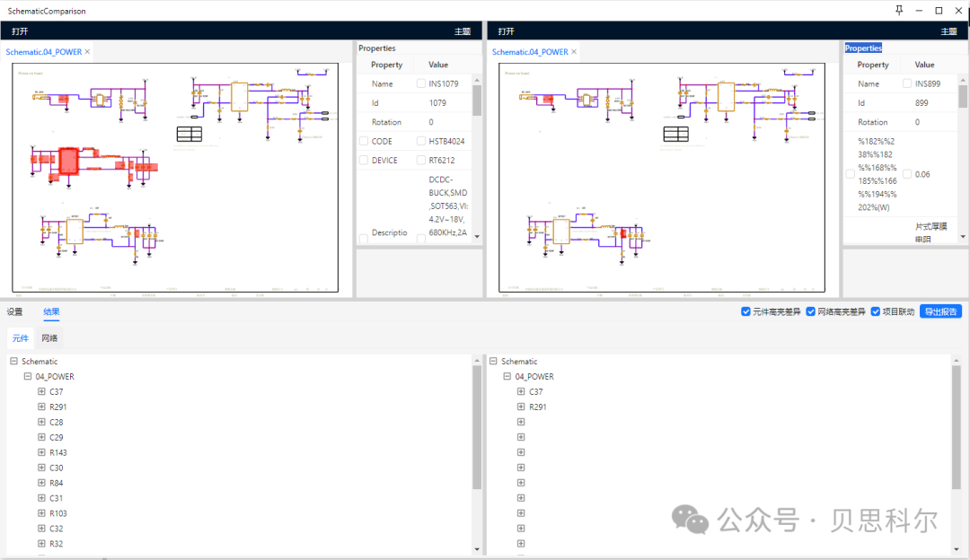The height and width of the screenshot is (560, 970).
Task: Switch to the 设置 tab
Action: tap(15, 311)
